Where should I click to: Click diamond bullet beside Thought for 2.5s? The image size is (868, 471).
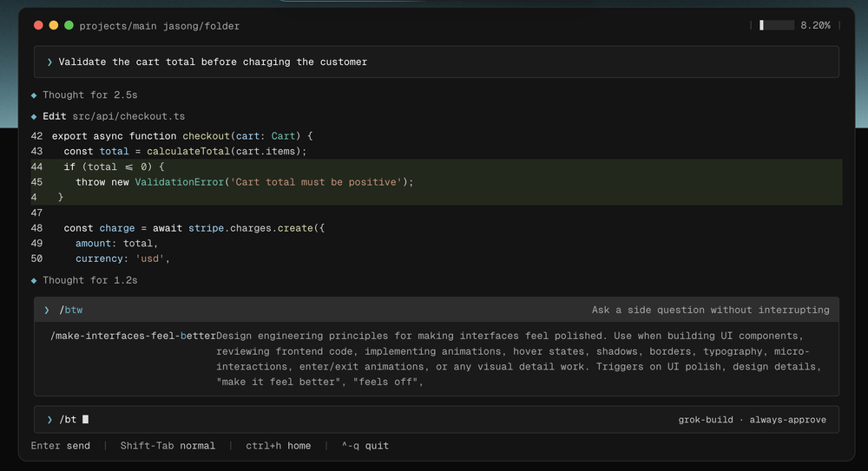(34, 95)
